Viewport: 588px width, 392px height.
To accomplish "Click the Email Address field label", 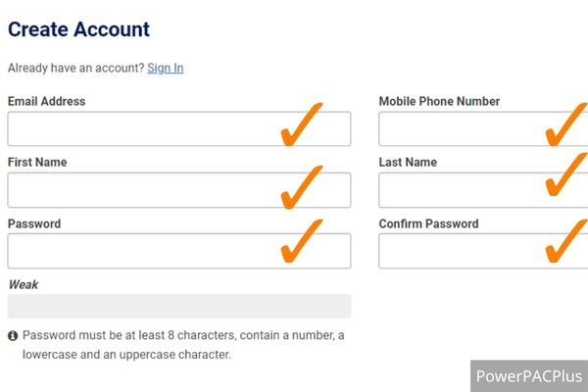I will tap(46, 101).
